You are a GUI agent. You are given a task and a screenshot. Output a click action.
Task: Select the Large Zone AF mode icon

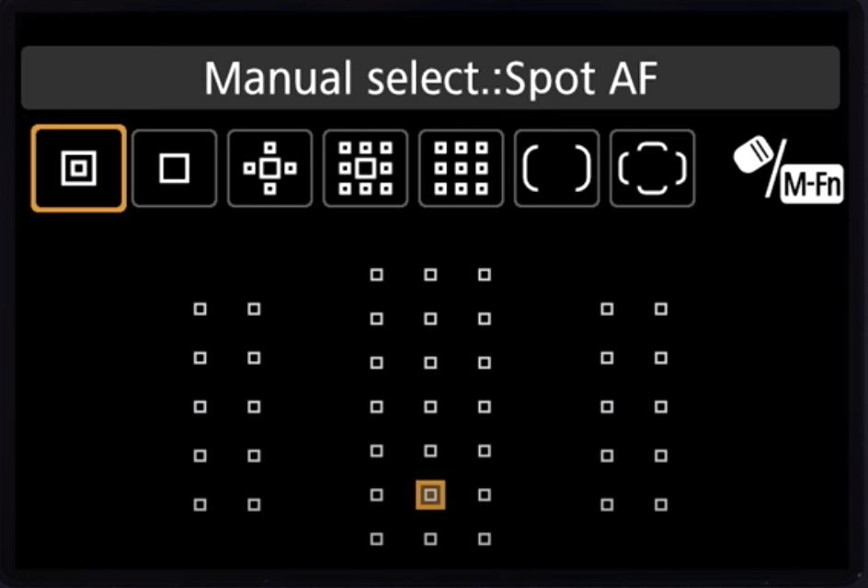pyautogui.click(x=556, y=169)
